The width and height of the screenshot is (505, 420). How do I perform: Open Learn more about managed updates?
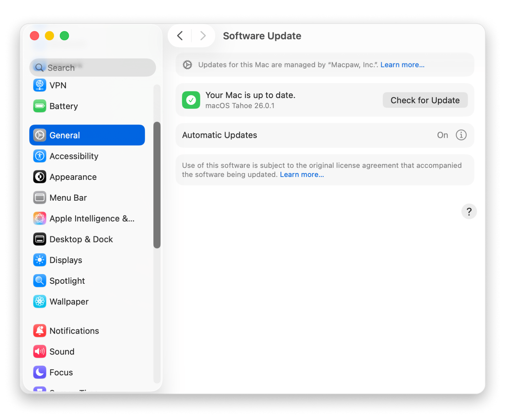click(402, 65)
